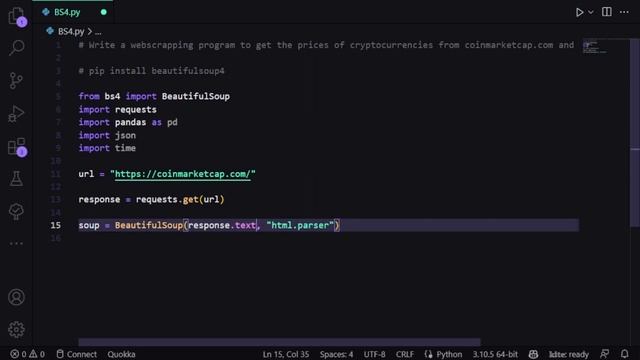The width and height of the screenshot is (640, 360).
Task: Click the 'response' variable on line 13
Action: pyautogui.click(x=99, y=200)
